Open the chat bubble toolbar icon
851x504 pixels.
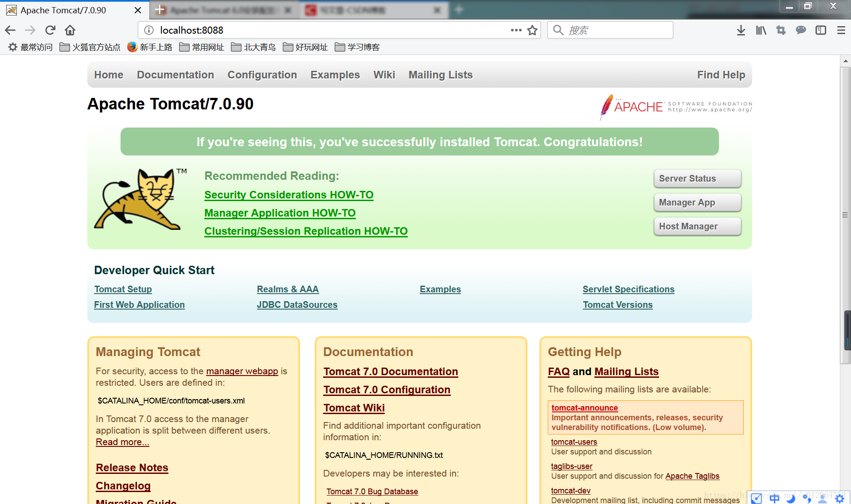(x=801, y=30)
